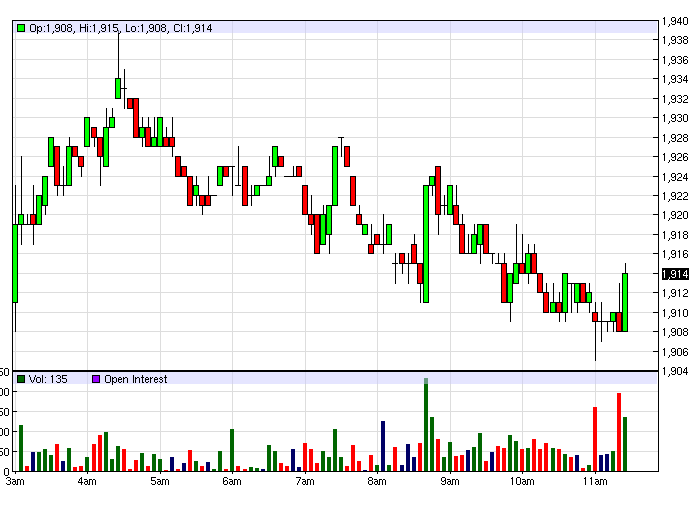Click the 'Vol: 135' label
Image resolution: width=700 pixels, height=512 pixels.
pyautogui.click(x=48, y=379)
